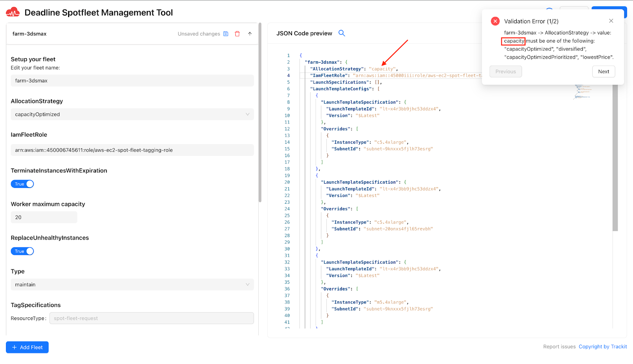Go to the Next validation error
Viewport: 633px width, 364px height.
click(x=604, y=72)
